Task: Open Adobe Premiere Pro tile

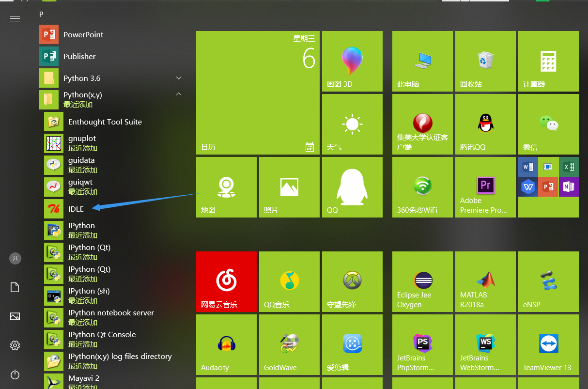Action: [x=485, y=187]
